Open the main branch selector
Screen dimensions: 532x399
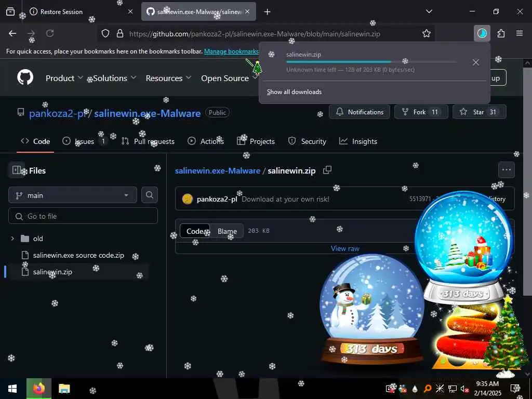tap(73, 195)
